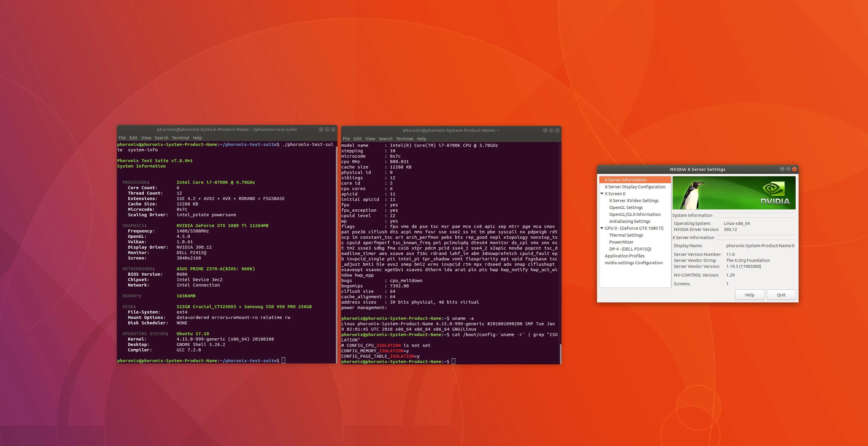Open Edit menu in phoronix-test-suite terminal
Screen dimensions: 868x446
133,138
